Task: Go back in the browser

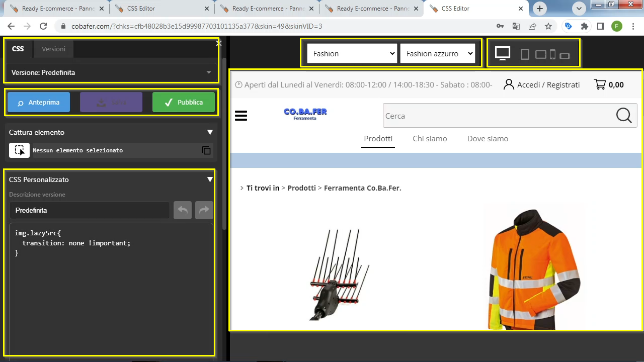Action: point(11,26)
